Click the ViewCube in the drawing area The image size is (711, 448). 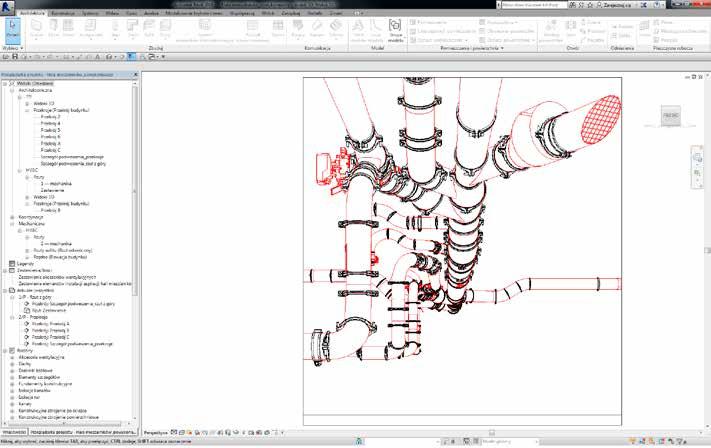(x=671, y=116)
